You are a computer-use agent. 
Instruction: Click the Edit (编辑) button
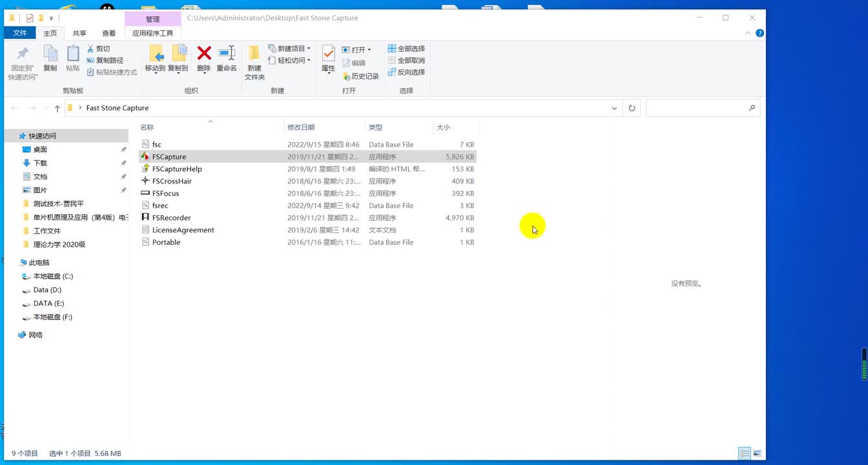[353, 63]
